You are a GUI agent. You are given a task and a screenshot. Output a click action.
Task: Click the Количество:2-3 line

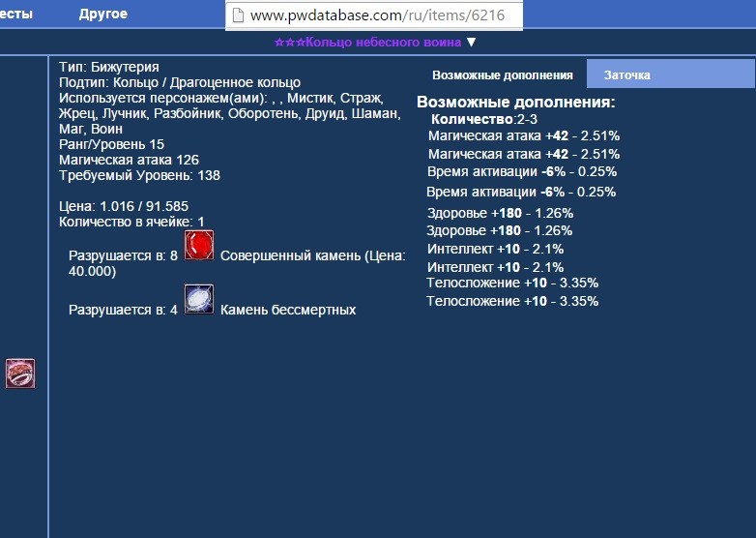click(484, 119)
